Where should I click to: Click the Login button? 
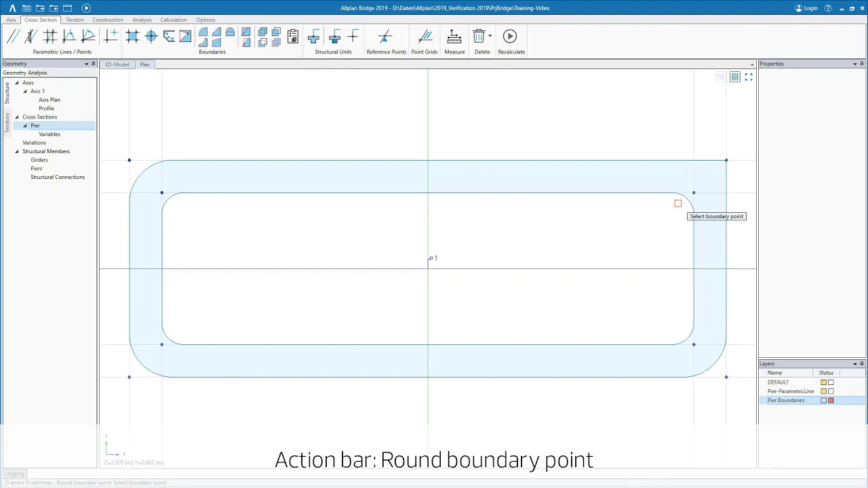[806, 8]
